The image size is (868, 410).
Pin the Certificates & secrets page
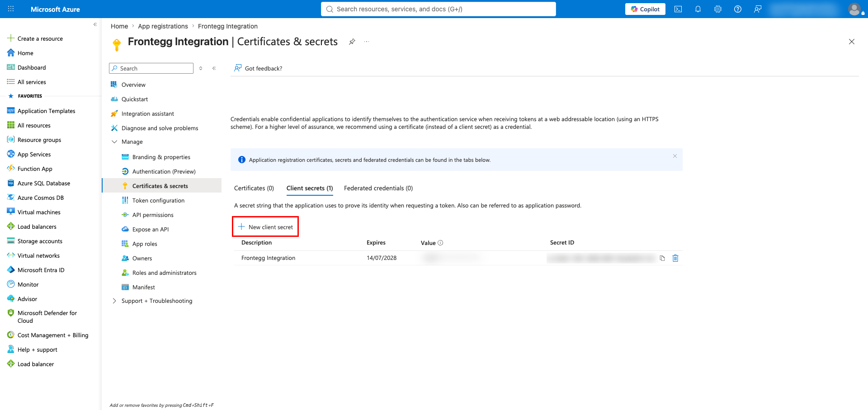click(x=352, y=42)
